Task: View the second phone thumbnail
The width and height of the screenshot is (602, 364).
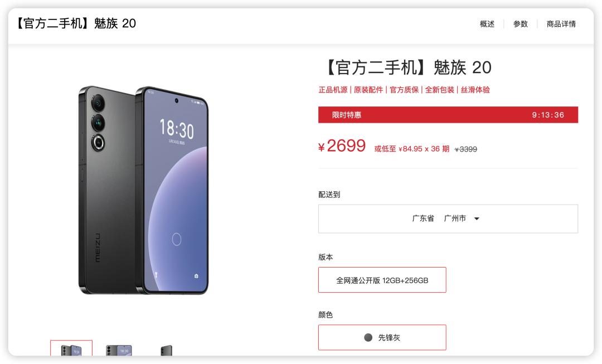Action: pos(119,350)
